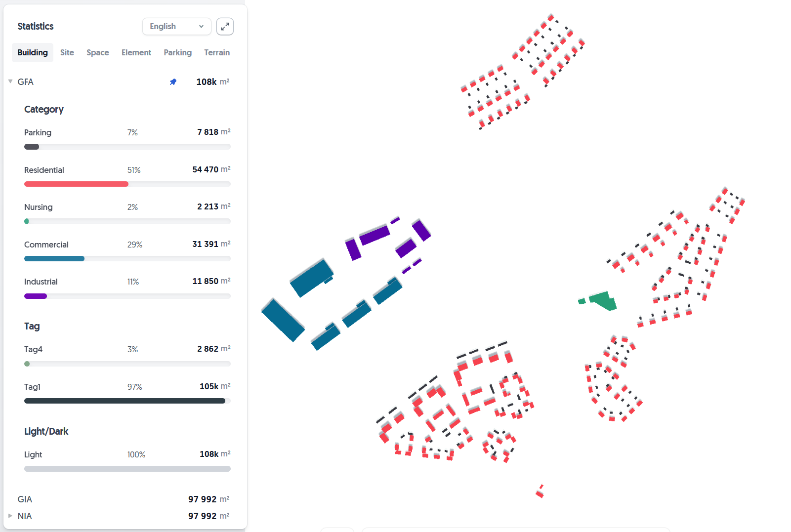791x532 pixels.
Task: Switch to the Site tab
Action: point(67,52)
